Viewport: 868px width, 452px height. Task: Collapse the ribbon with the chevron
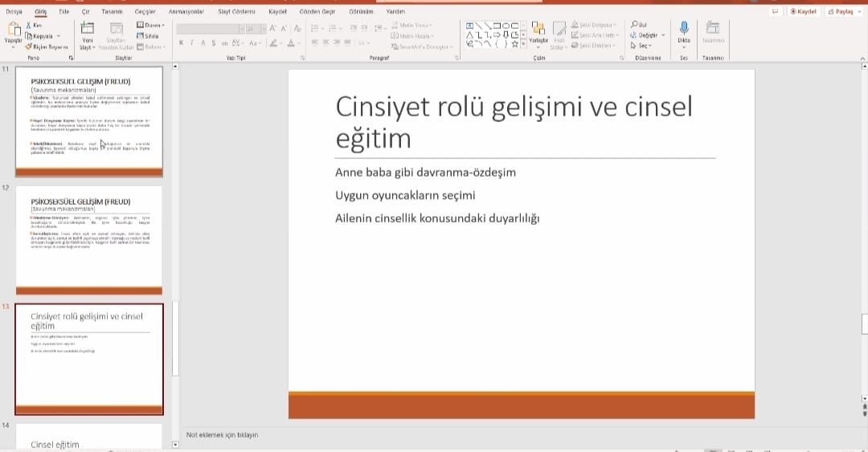pyautogui.click(x=862, y=58)
